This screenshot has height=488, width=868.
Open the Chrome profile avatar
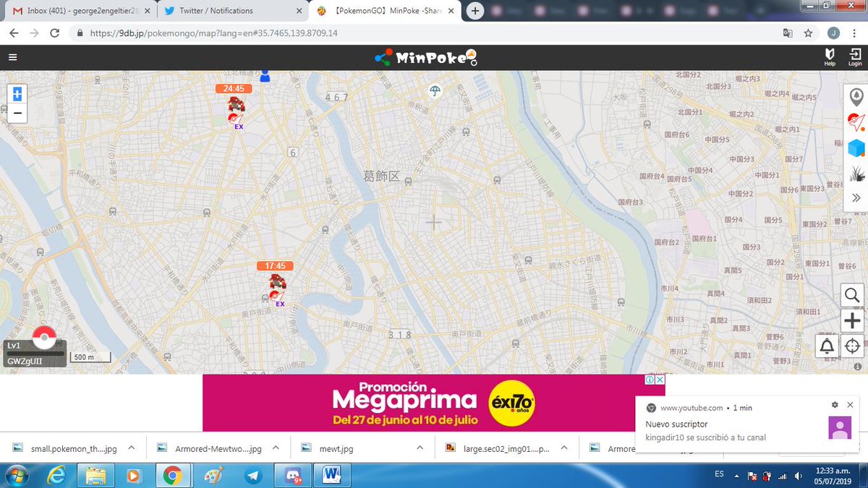click(833, 33)
